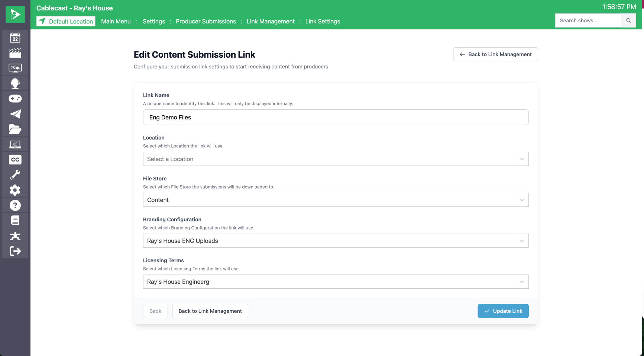644x356 pixels.
Task: Open the Branding Configuration dropdown
Action: point(336,241)
